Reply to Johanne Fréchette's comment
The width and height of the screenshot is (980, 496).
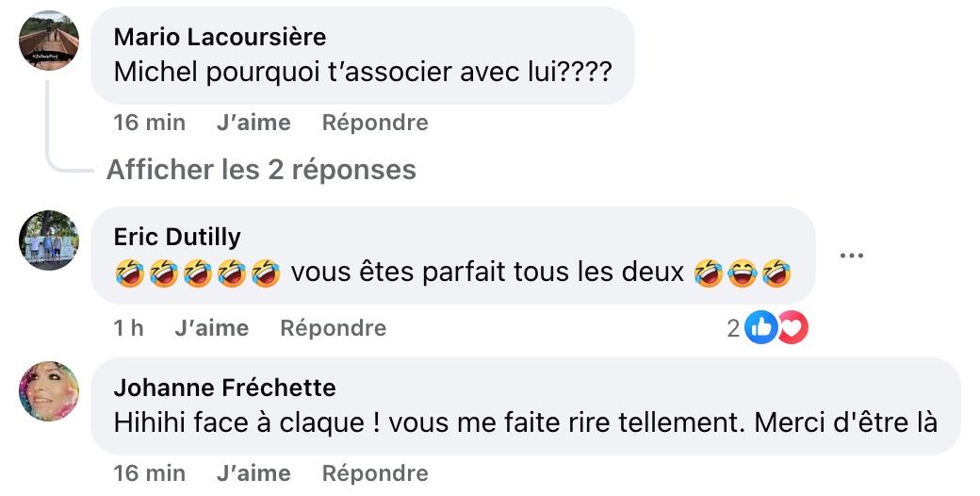[375, 472]
